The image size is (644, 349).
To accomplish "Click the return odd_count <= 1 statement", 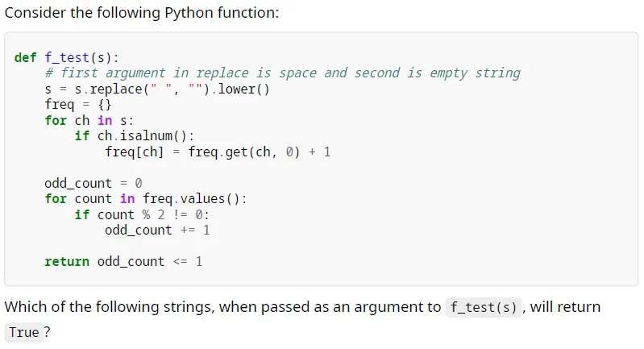I will pos(123,261).
